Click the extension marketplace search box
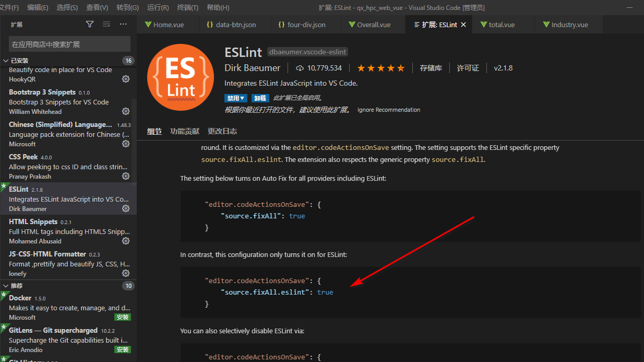This screenshot has width=644, height=362. (70, 44)
